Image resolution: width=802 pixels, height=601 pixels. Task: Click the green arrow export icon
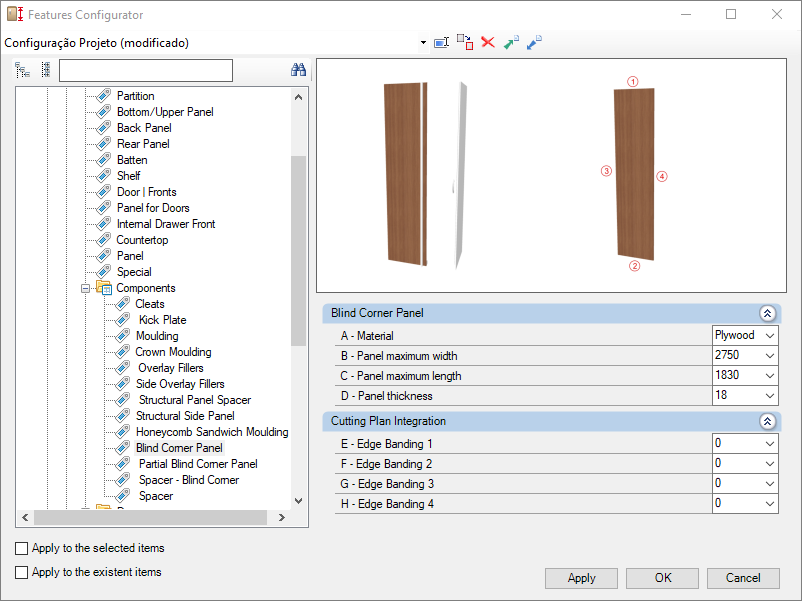point(511,42)
